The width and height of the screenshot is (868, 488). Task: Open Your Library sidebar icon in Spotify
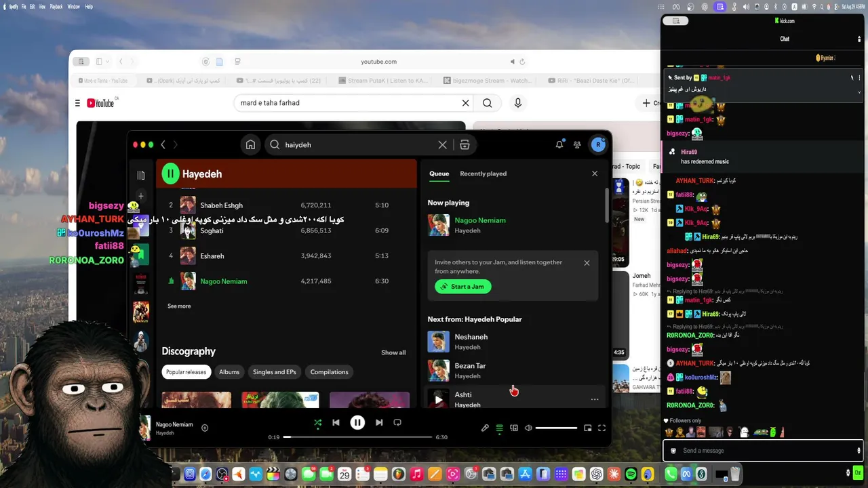pyautogui.click(x=141, y=175)
